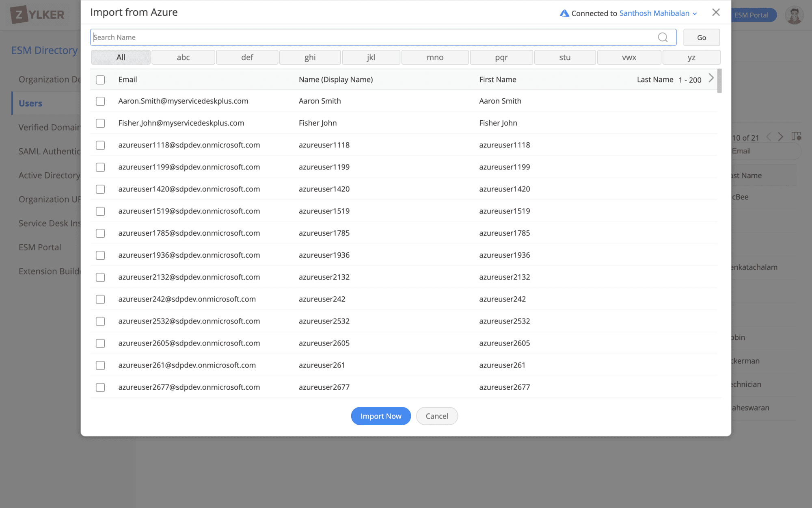Show names under the mno filter
The width and height of the screenshot is (812, 508).
435,57
